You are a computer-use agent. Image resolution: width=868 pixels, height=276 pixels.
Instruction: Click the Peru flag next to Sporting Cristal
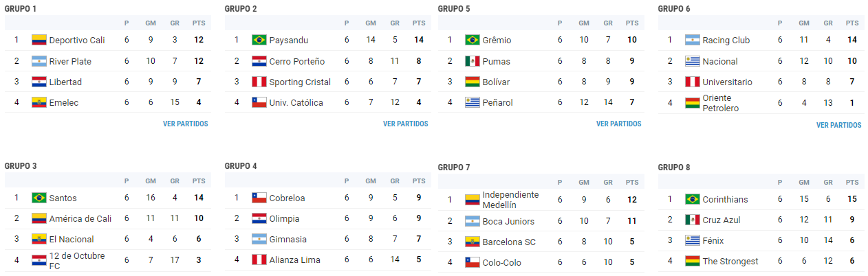(x=259, y=82)
